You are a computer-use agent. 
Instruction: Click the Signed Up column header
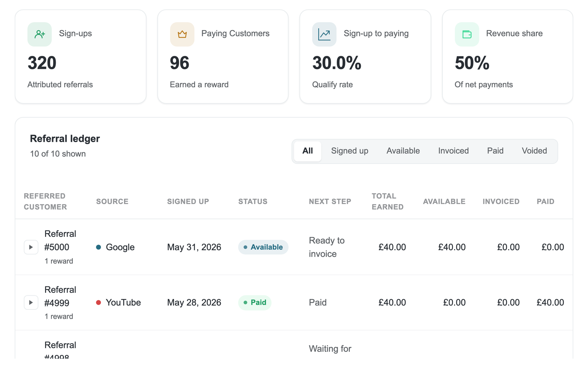click(188, 201)
